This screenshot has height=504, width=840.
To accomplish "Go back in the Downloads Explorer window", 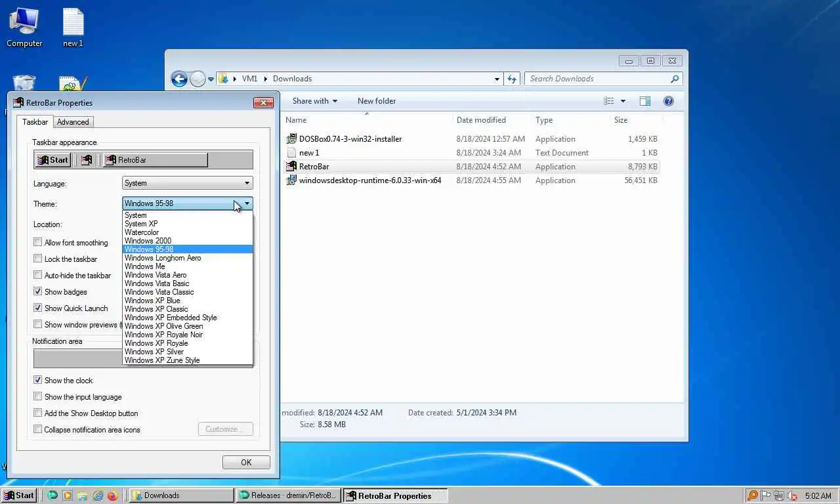I will click(179, 79).
